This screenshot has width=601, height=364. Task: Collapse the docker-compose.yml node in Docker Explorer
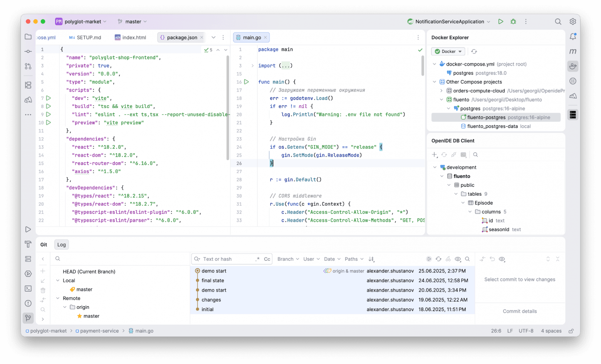tap(435, 64)
